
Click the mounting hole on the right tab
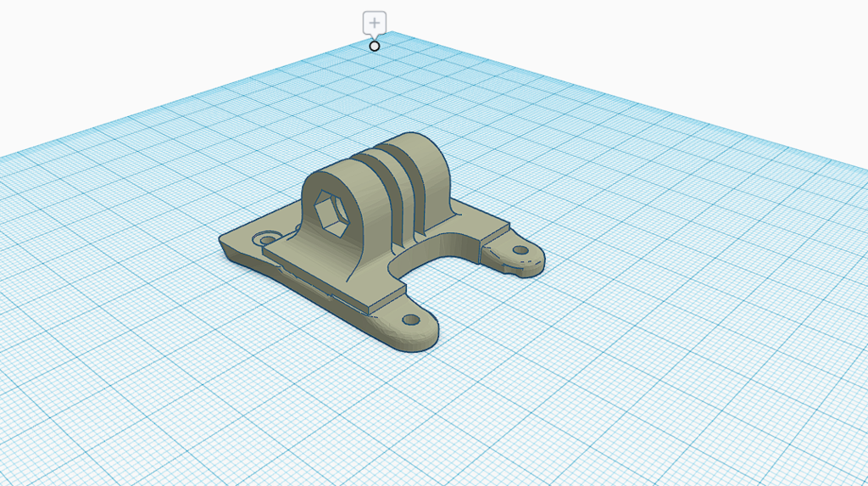pyautogui.click(x=520, y=250)
